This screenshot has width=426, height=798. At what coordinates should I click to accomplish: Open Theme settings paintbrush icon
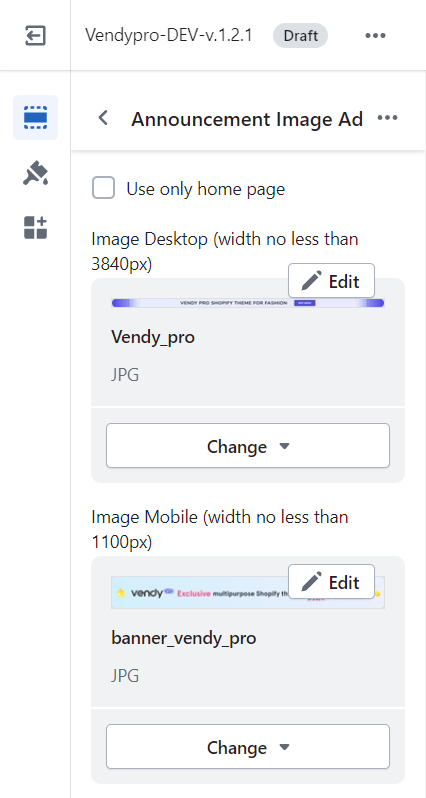(35, 174)
